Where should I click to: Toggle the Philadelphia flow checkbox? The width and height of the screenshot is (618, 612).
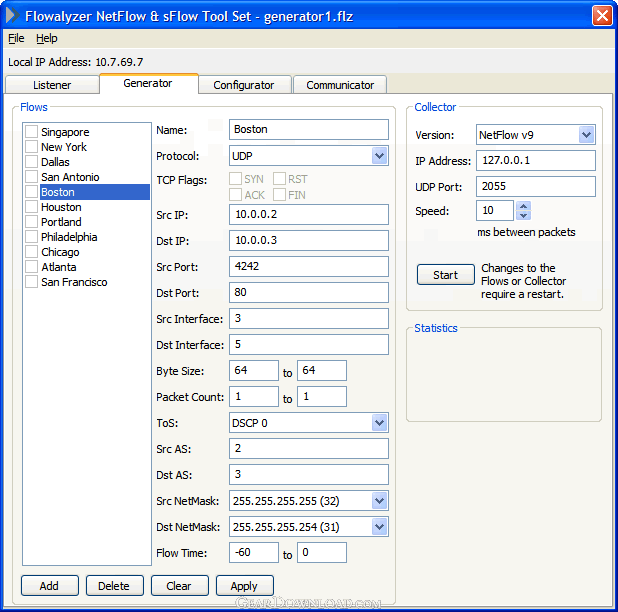point(32,236)
